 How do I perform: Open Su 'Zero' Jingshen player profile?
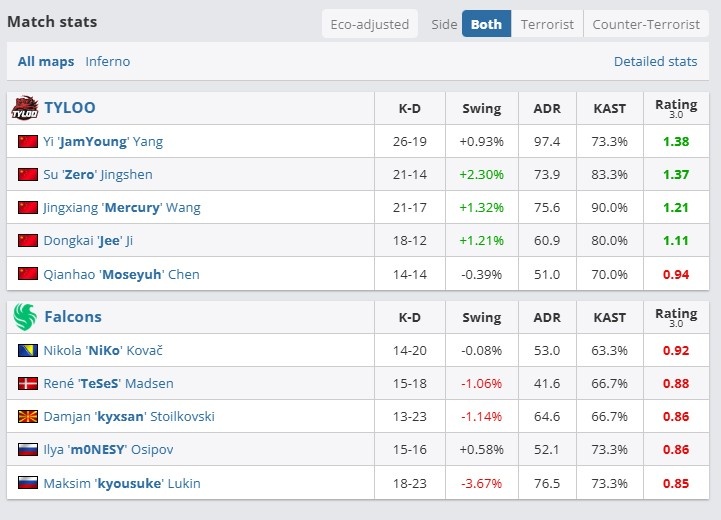click(x=98, y=175)
